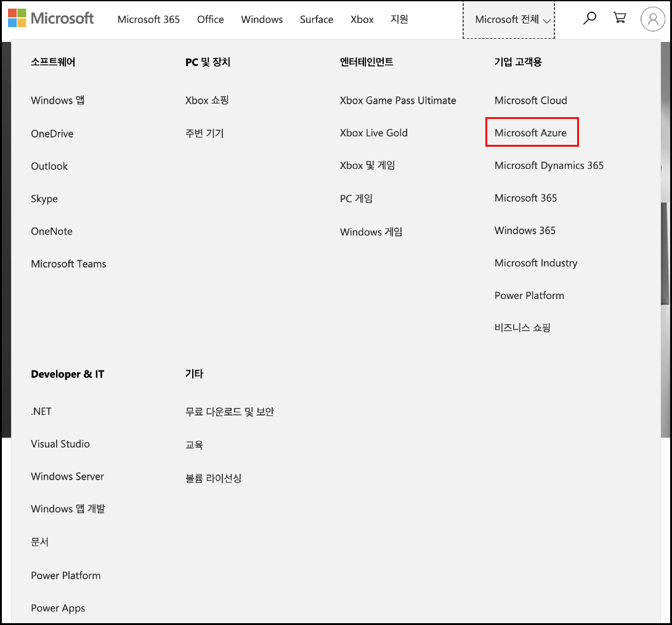Click the 기타 heading
672x625 pixels.
[193, 374]
